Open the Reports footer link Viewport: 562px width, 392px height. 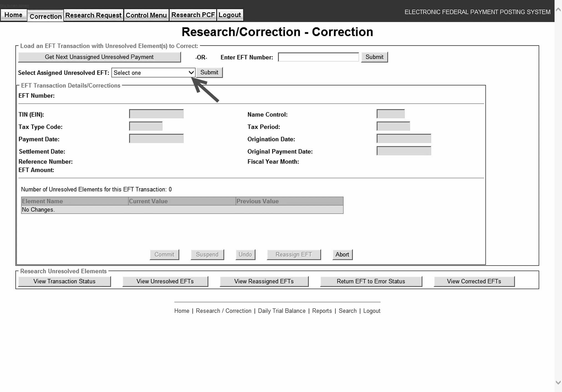[322, 311]
